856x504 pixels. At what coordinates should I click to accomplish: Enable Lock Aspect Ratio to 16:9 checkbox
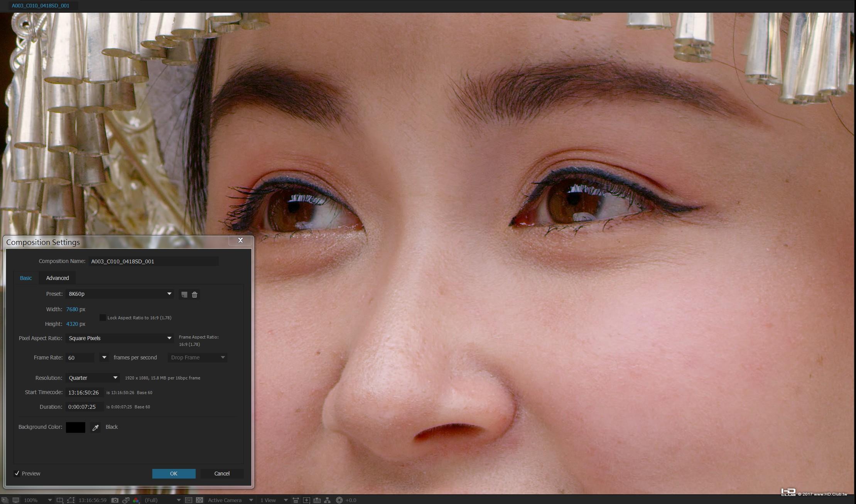(x=103, y=318)
